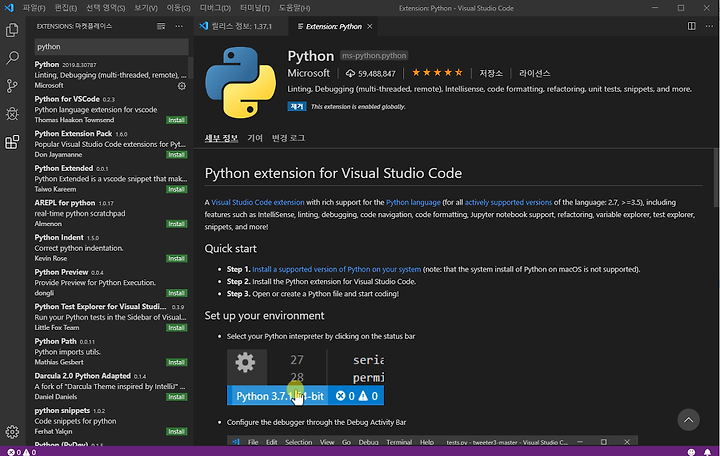
Task: Follow the actively supported versions link
Action: click(508, 203)
